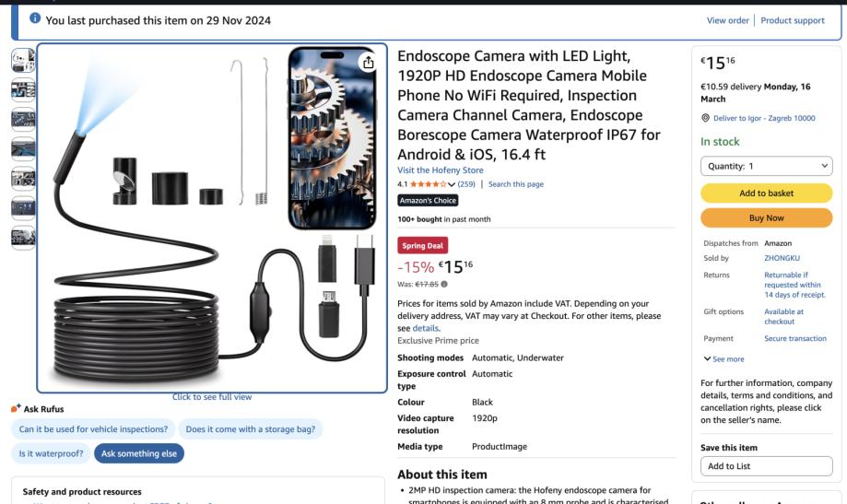Open the Quantity dropdown
Screen dimensions: 847x504
(766, 166)
